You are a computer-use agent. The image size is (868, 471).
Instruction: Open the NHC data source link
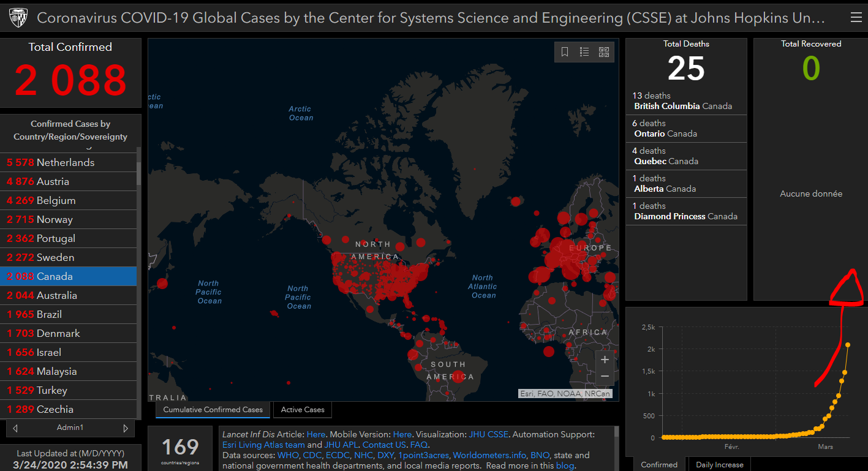tap(363, 455)
